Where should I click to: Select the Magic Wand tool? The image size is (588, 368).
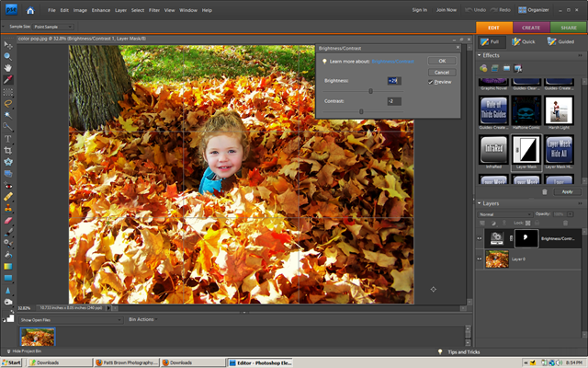8,115
